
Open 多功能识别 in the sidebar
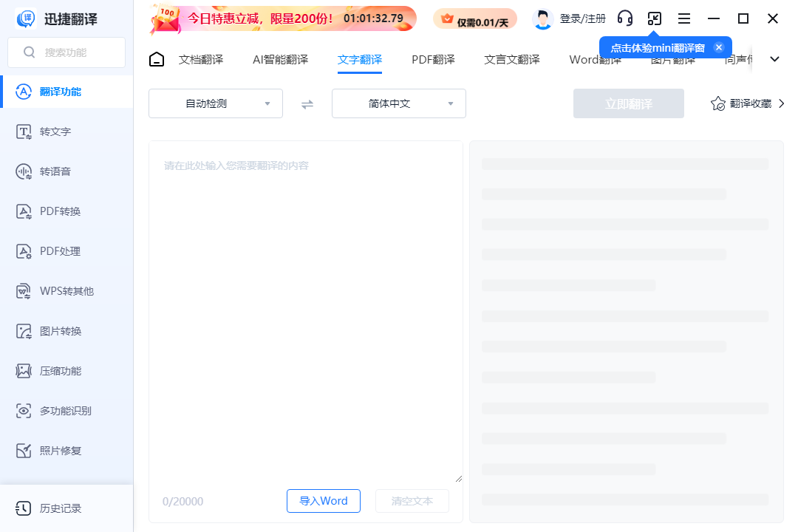(66, 411)
